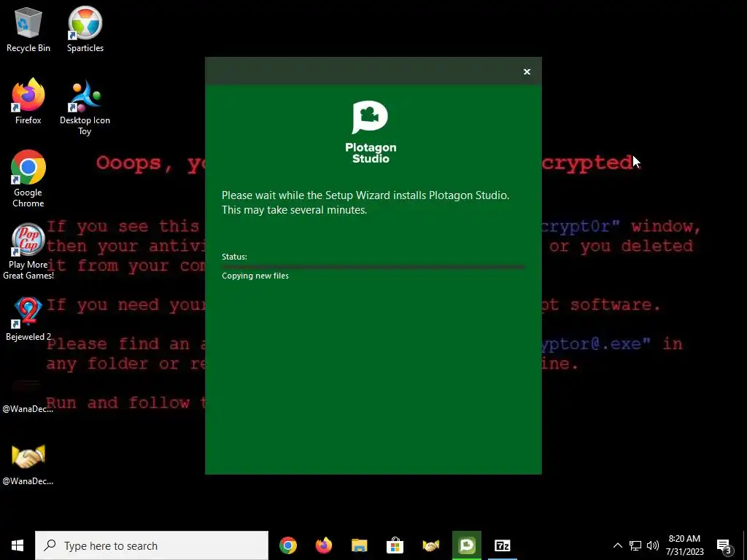Select the Play More Great Games! shortcut
This screenshot has width=747, height=560.
(28, 252)
